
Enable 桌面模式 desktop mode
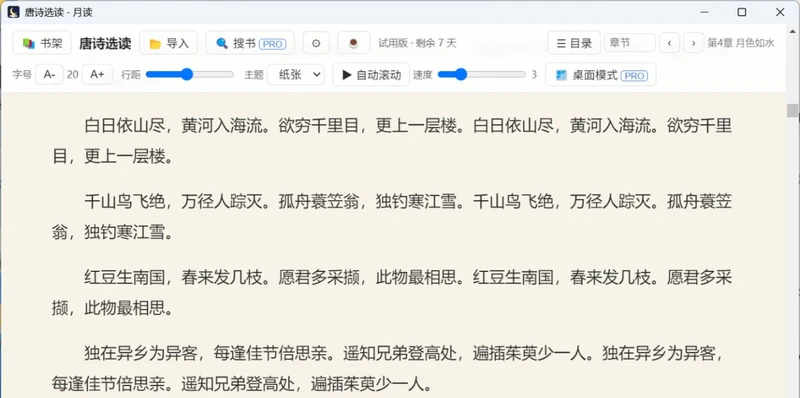pyautogui.click(x=601, y=75)
